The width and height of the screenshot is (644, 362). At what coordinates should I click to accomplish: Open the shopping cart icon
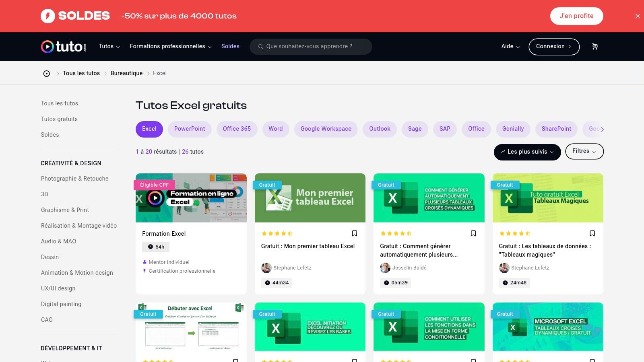(595, 47)
